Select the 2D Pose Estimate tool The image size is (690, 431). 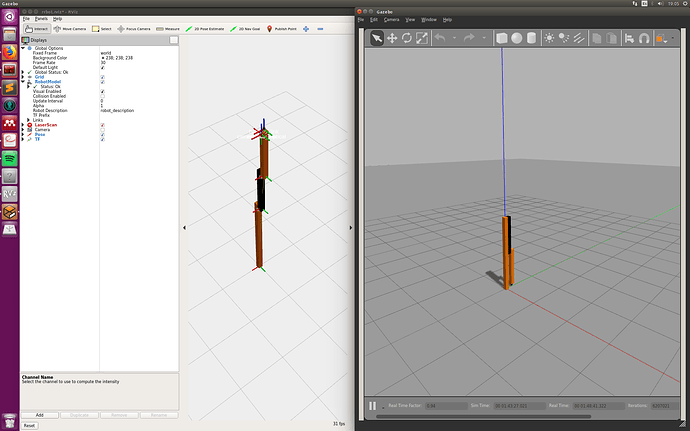tap(205, 29)
